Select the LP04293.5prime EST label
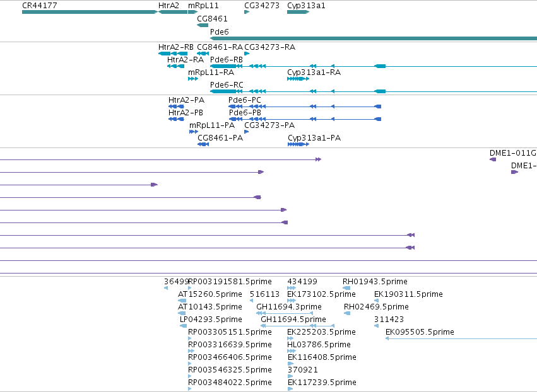This screenshot has width=537, height=392. click(211, 320)
